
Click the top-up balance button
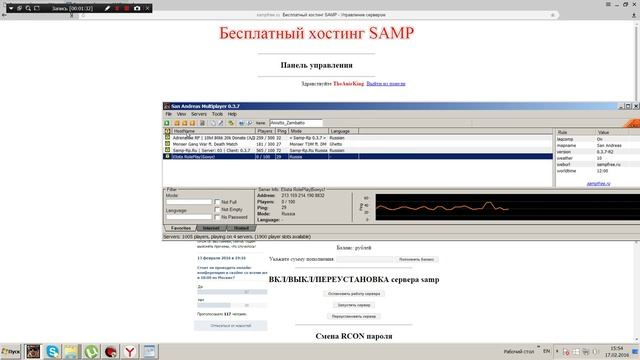(x=416, y=259)
